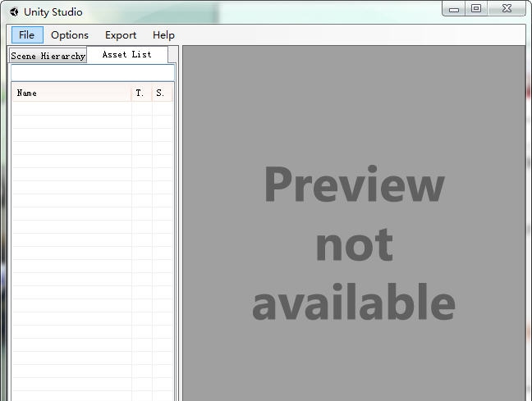Open the Export menu
The height and width of the screenshot is (401, 532).
[121, 35]
